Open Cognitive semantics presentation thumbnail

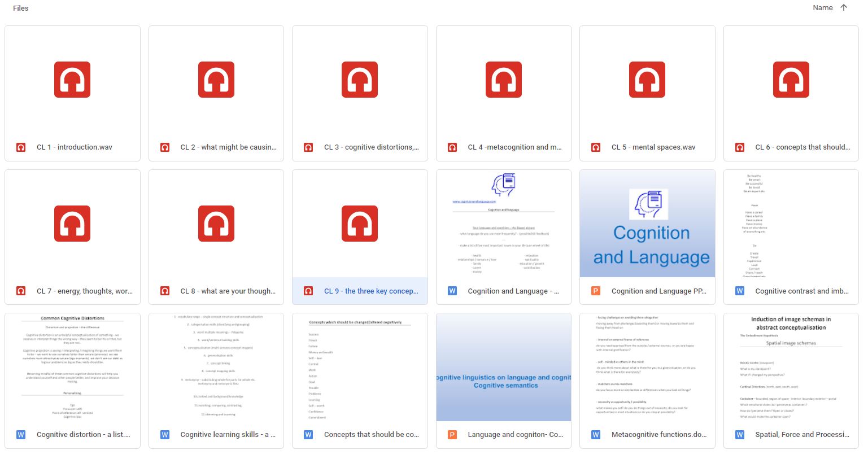coord(504,368)
